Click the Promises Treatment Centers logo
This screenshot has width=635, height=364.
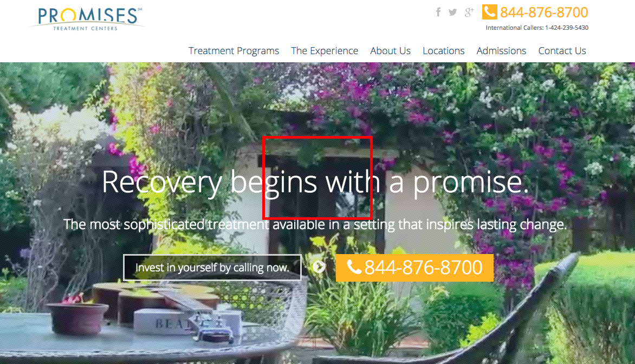87,18
